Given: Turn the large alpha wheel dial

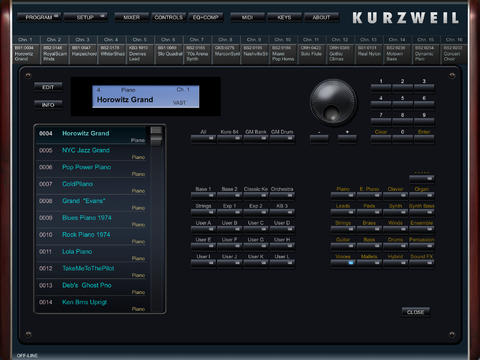Looking at the screenshot, I should point(333,102).
